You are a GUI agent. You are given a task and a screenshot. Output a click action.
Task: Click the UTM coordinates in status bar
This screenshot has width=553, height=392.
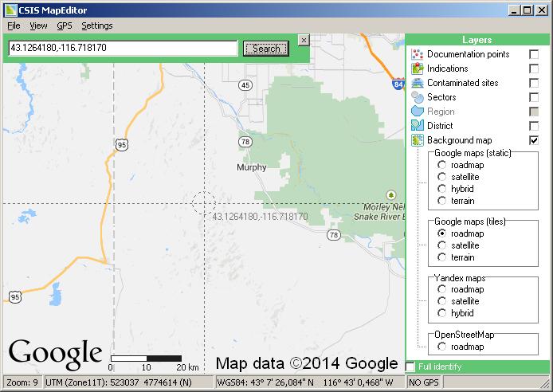pyautogui.click(x=128, y=382)
